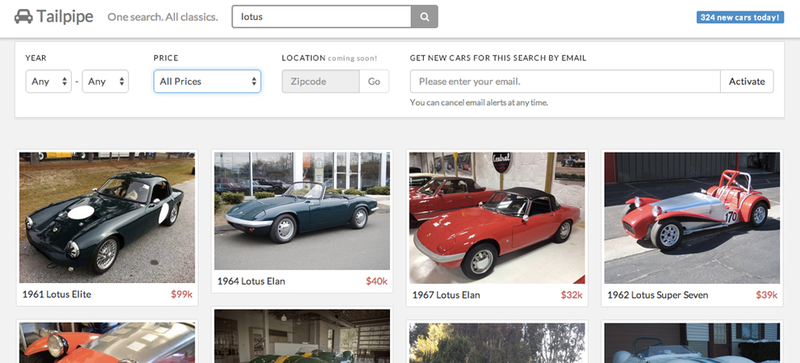Viewport: 800px width, 363px height.
Task: Focus the email alert input field
Action: [x=565, y=81]
